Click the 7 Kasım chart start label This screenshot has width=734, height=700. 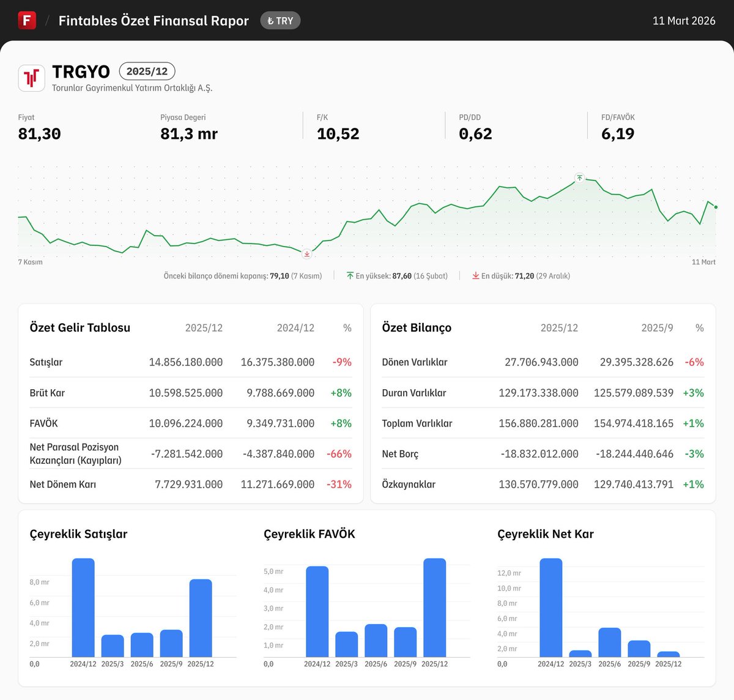coord(31,262)
